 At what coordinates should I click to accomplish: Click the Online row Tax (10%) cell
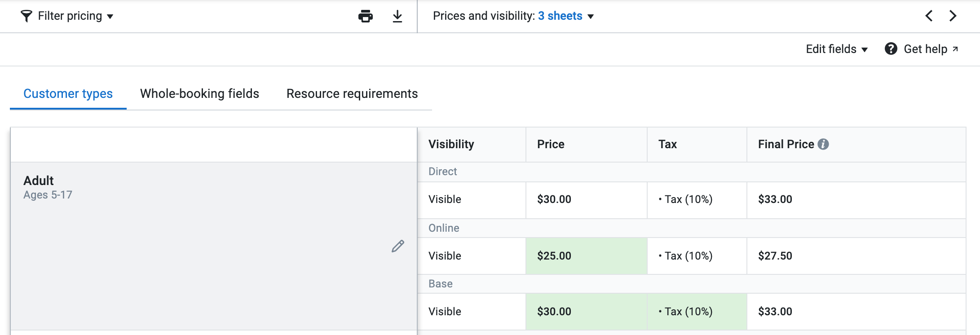697,256
